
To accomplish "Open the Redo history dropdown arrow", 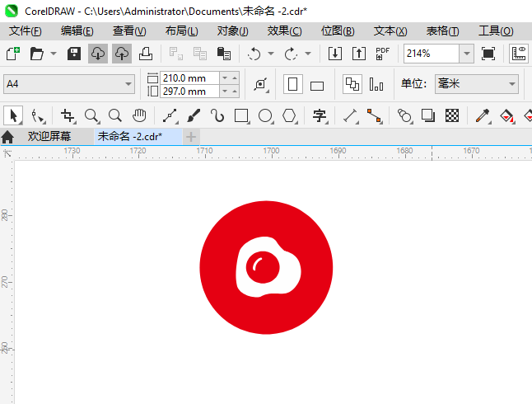I will point(308,54).
